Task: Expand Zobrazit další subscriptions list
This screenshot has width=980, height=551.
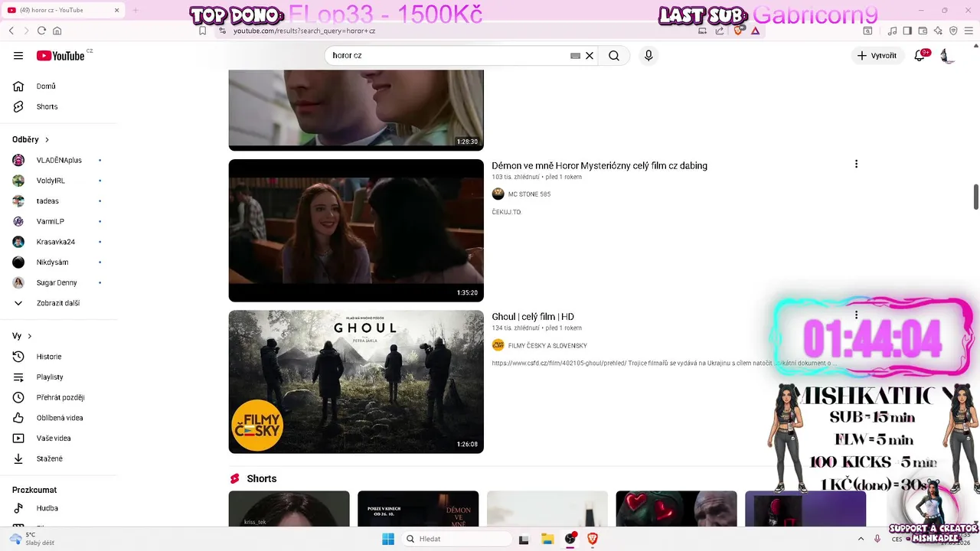Action: pyautogui.click(x=58, y=303)
